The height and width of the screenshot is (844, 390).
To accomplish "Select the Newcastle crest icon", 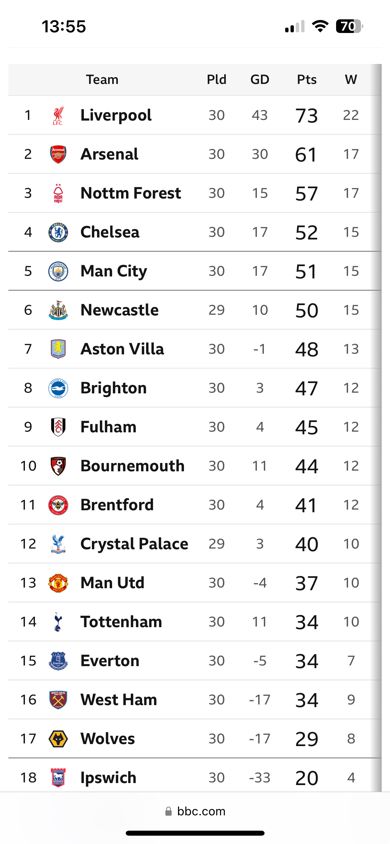I will click(x=58, y=310).
